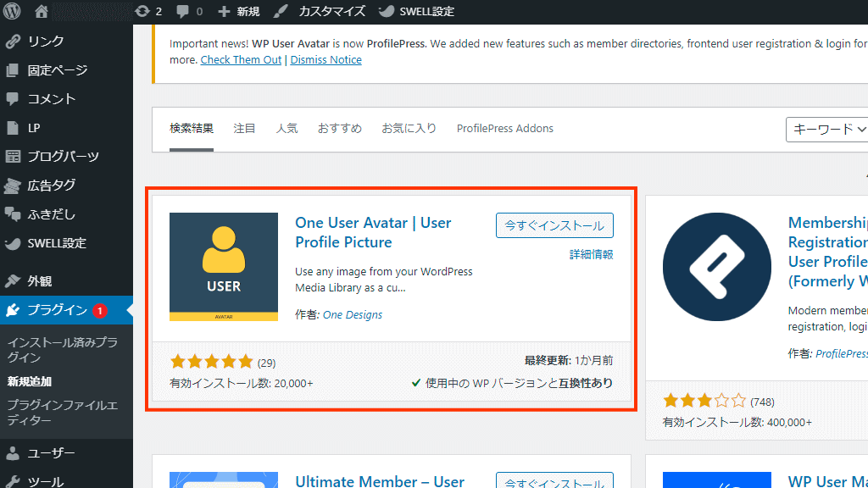The height and width of the screenshot is (488, 868).
Task: Switch to the おすすめ tab
Action: pyautogui.click(x=340, y=129)
